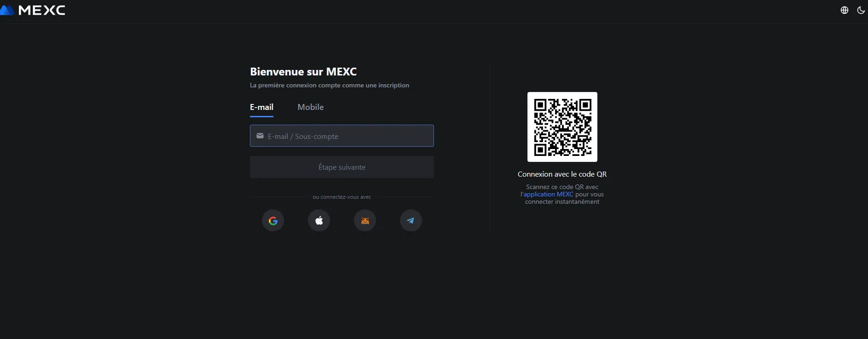This screenshot has width=868, height=339.
Task: Sign in with Telegram icon
Action: (411, 220)
